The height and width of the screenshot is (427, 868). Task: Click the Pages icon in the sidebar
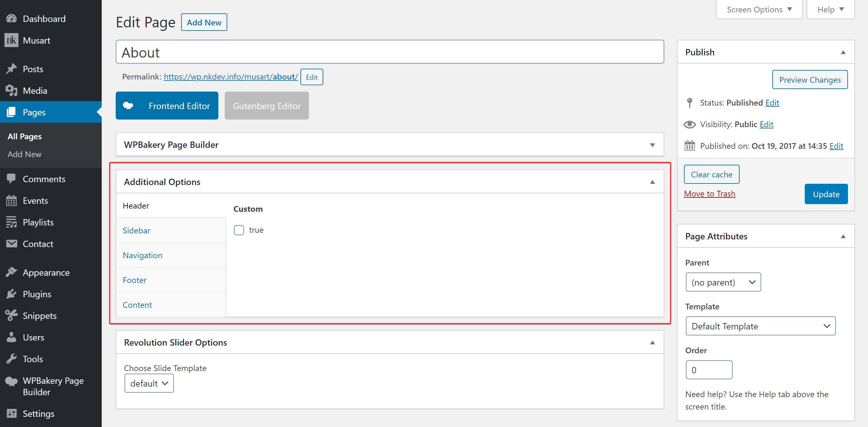click(11, 112)
